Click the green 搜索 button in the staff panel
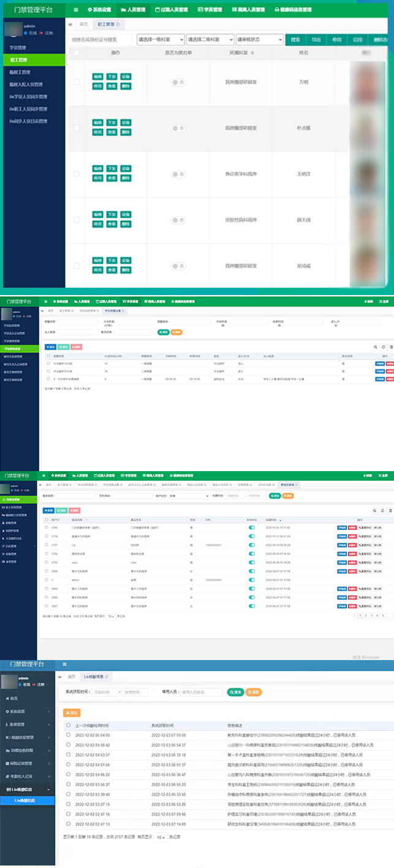This screenshot has width=394, height=868. 295,39
